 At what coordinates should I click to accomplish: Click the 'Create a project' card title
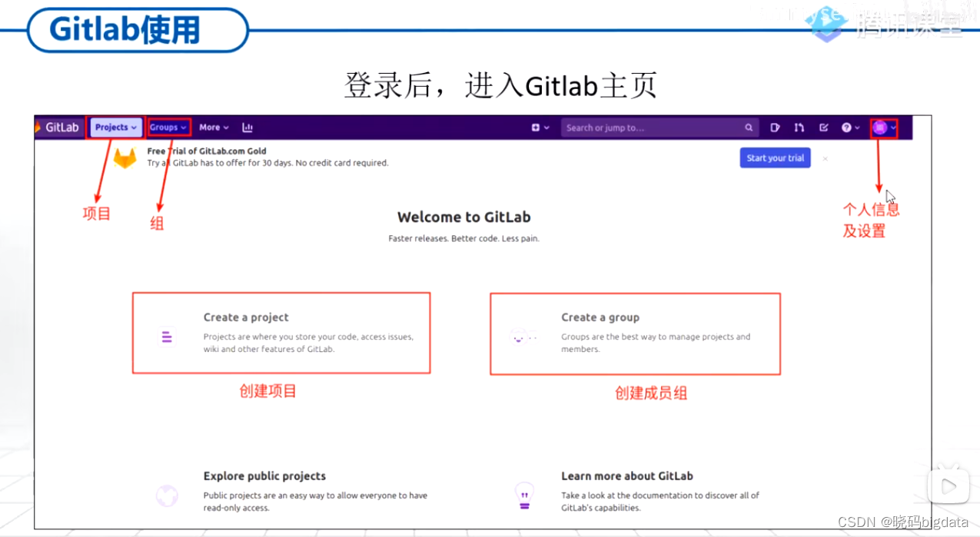(246, 317)
